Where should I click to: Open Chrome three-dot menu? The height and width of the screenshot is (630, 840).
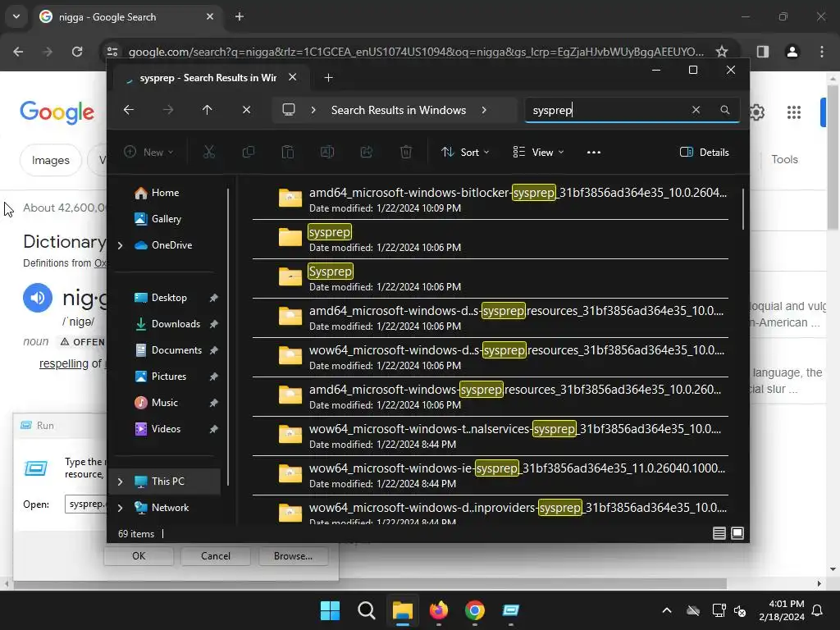click(x=822, y=52)
